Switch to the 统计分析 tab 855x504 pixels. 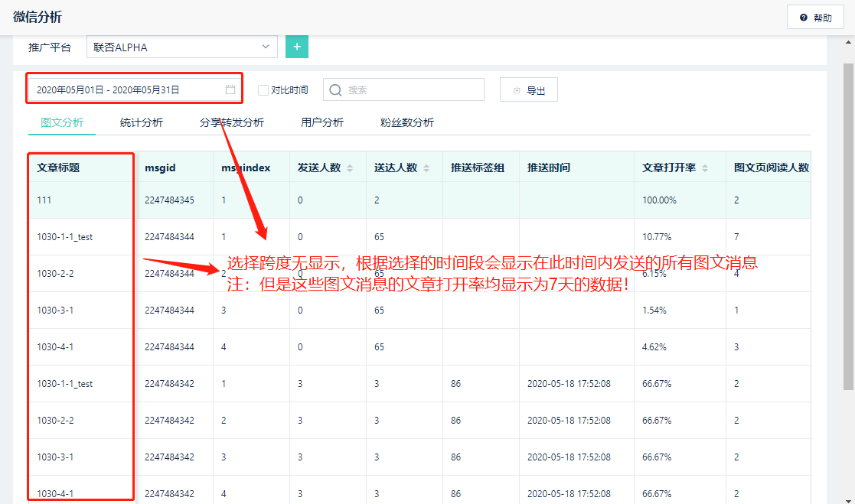coord(142,122)
